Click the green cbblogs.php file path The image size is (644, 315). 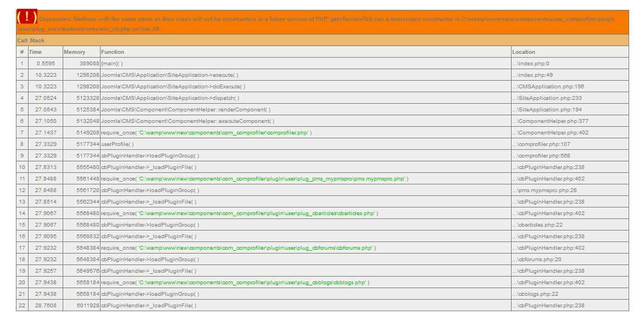tap(252, 283)
